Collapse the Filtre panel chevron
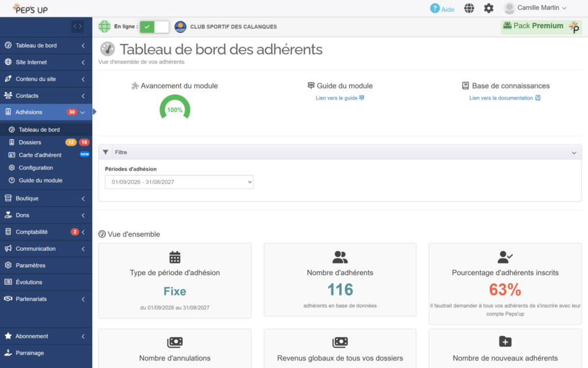This screenshot has height=368, width=588. pos(574,152)
